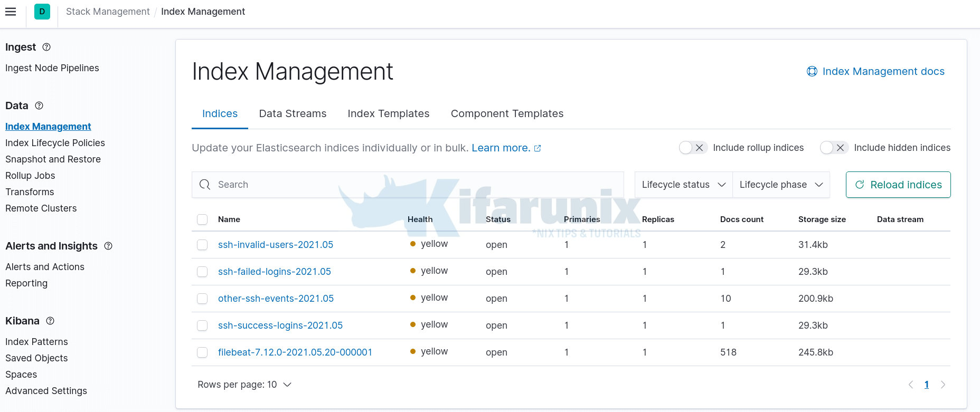
Task: Check the box for ssh-invalid-users-2021.05
Action: point(202,245)
